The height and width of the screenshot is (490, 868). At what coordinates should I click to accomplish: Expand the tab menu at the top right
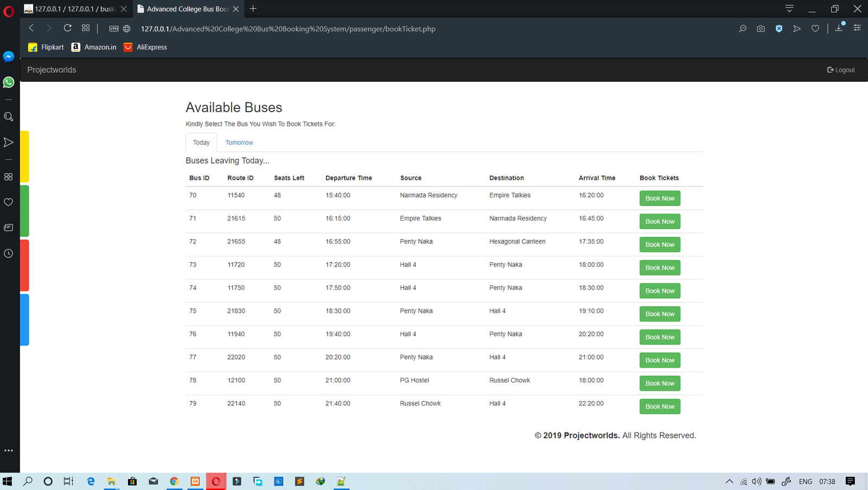pos(789,9)
